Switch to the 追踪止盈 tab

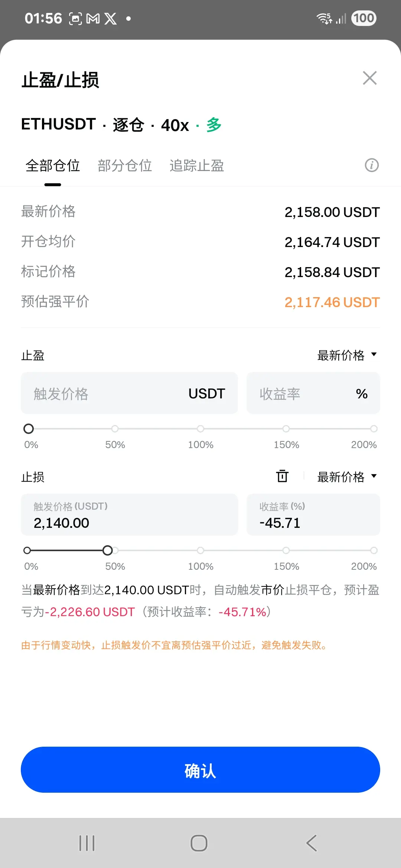[x=197, y=165]
